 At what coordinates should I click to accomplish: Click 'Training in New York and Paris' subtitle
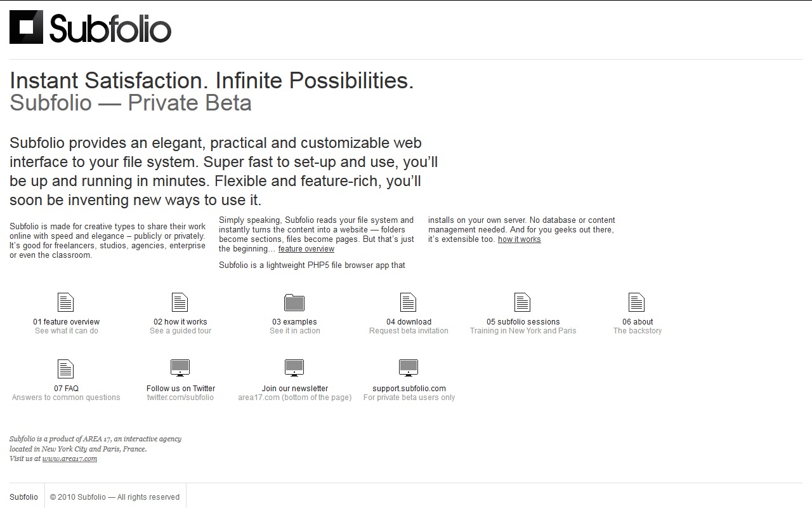tap(523, 331)
